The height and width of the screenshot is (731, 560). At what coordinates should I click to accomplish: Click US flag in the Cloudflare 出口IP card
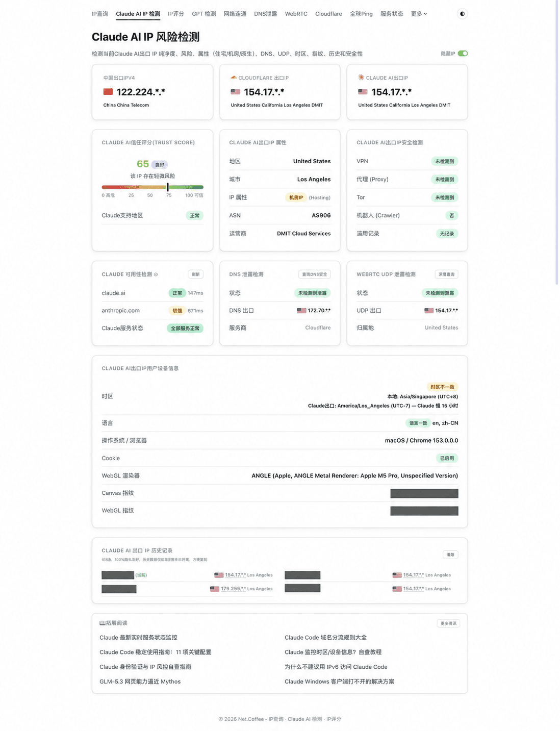[235, 92]
